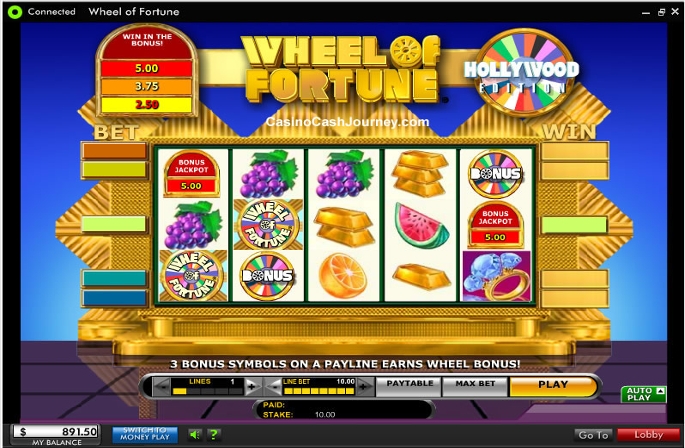The image size is (685, 448).
Task: Return to the Lobby
Action: pyautogui.click(x=648, y=435)
